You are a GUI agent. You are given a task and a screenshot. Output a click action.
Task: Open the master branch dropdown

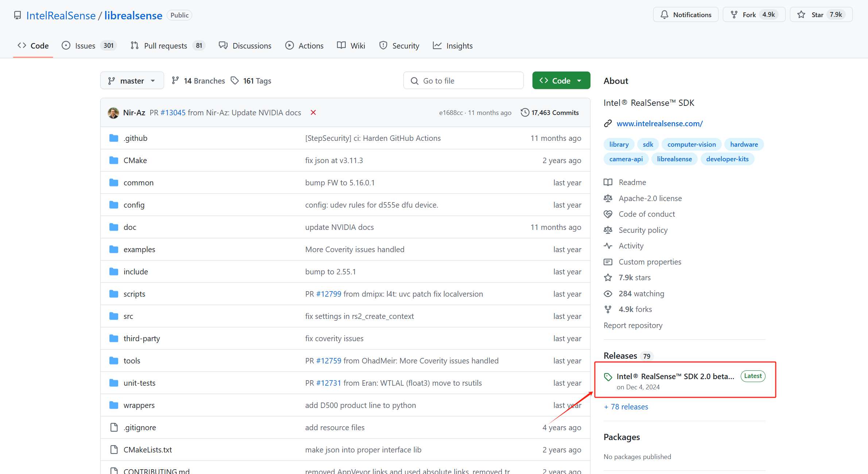tap(132, 81)
